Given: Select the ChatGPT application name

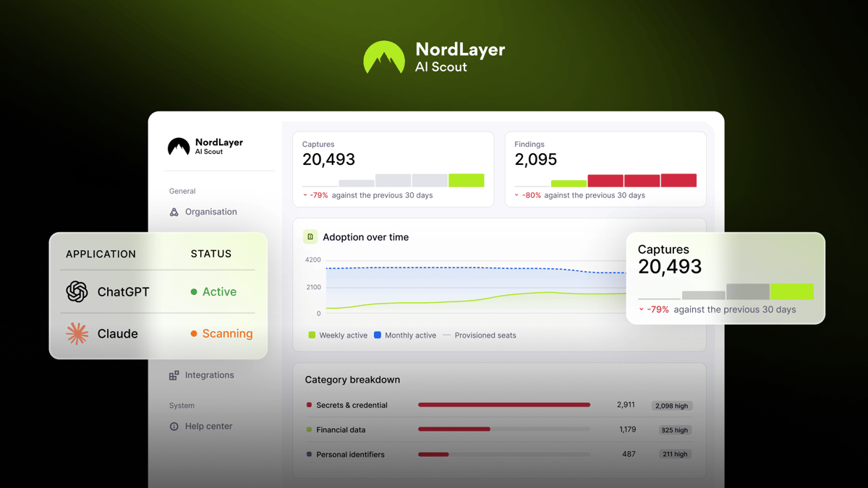Looking at the screenshot, I should click(x=123, y=292).
